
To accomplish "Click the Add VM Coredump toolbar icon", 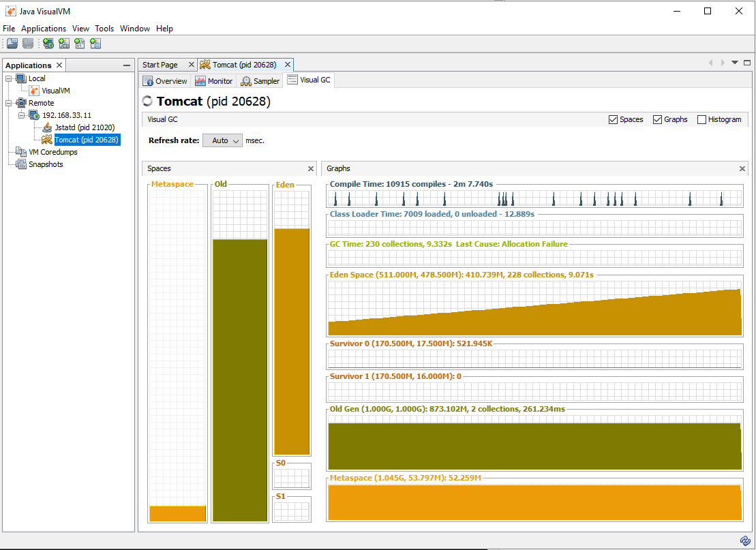I will 80,44.
